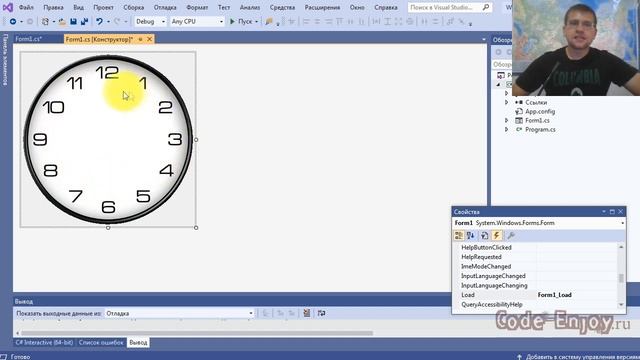Start debugging with the Пуск button
The height and width of the screenshot is (360, 640).
(x=241, y=21)
